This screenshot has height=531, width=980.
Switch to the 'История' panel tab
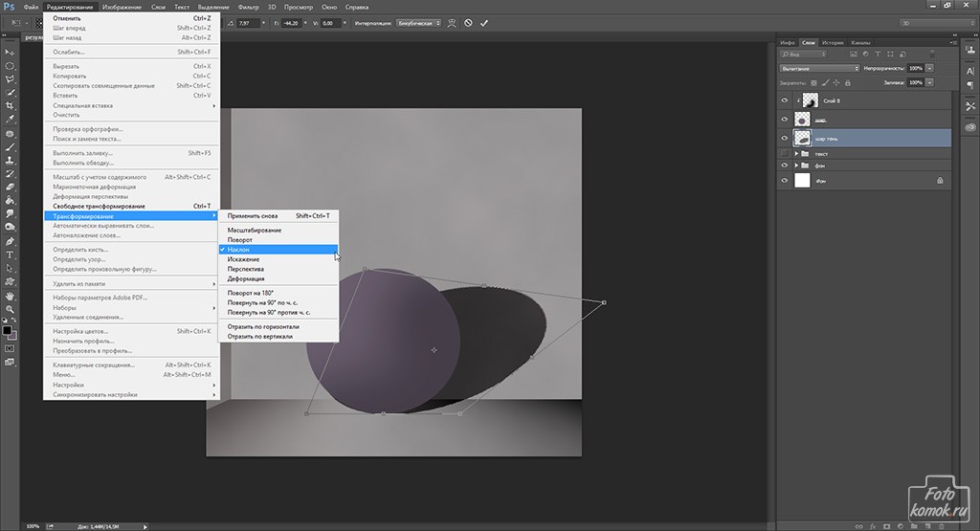(833, 43)
